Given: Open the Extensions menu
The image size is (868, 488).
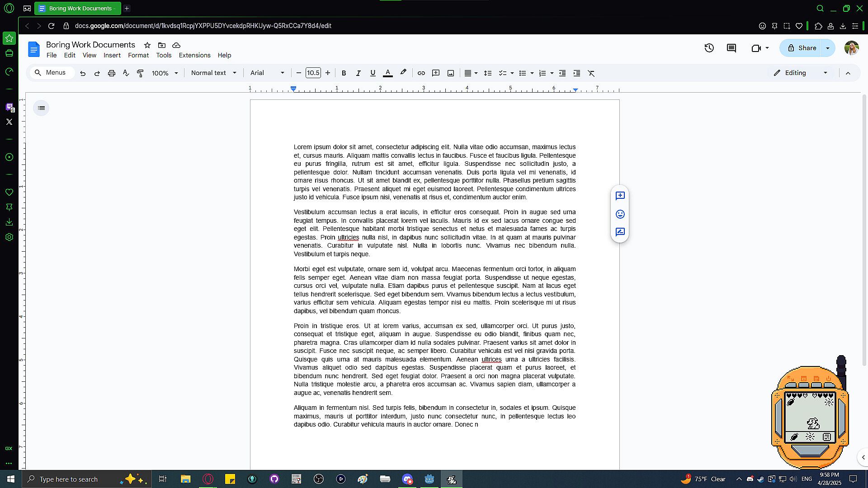Looking at the screenshot, I should 194,55.
